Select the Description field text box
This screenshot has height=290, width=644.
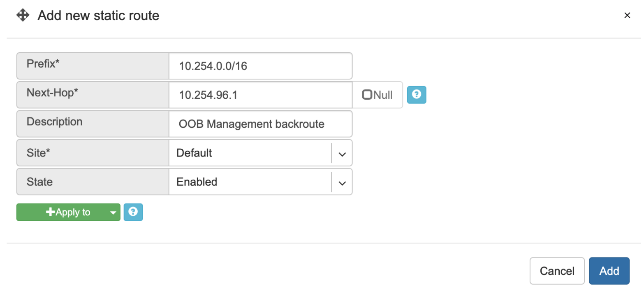coord(260,124)
